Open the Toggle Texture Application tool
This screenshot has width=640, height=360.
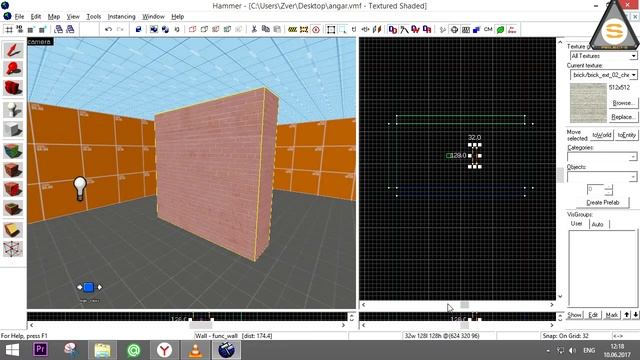(13, 151)
